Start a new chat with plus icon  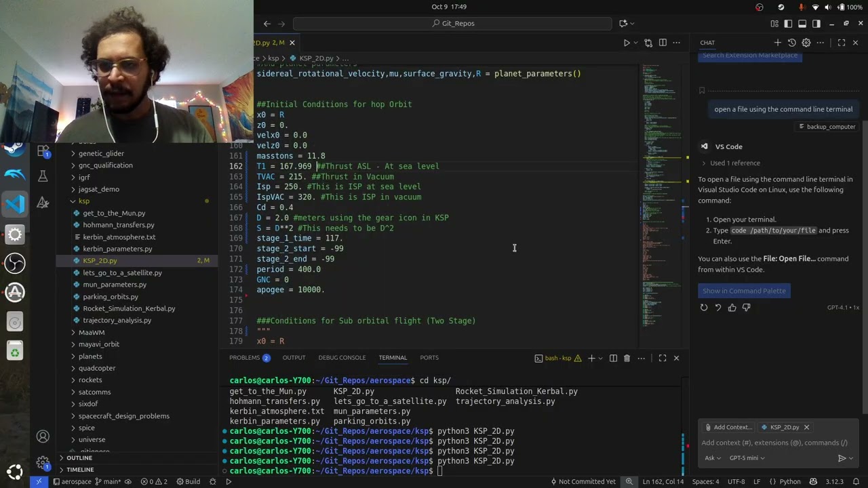pos(778,43)
